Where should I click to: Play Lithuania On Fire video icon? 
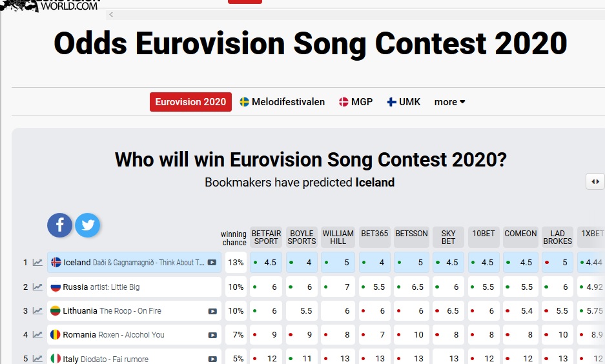pos(212,311)
